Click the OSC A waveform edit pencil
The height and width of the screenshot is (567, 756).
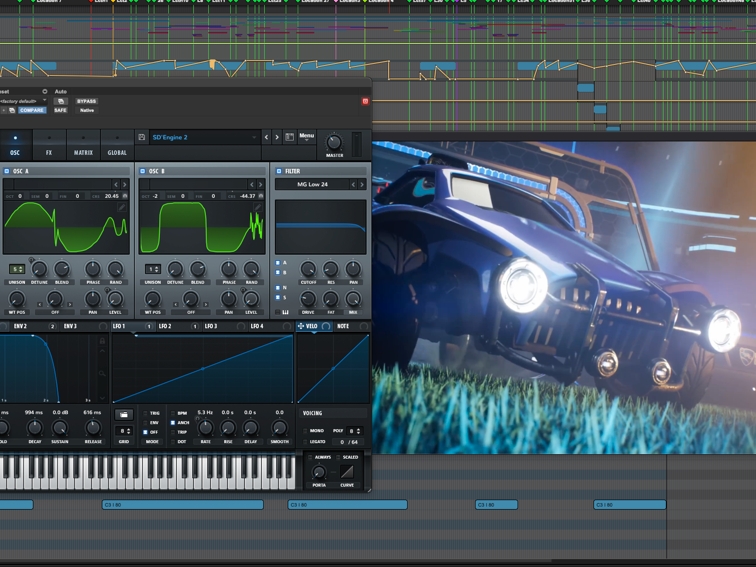click(122, 207)
